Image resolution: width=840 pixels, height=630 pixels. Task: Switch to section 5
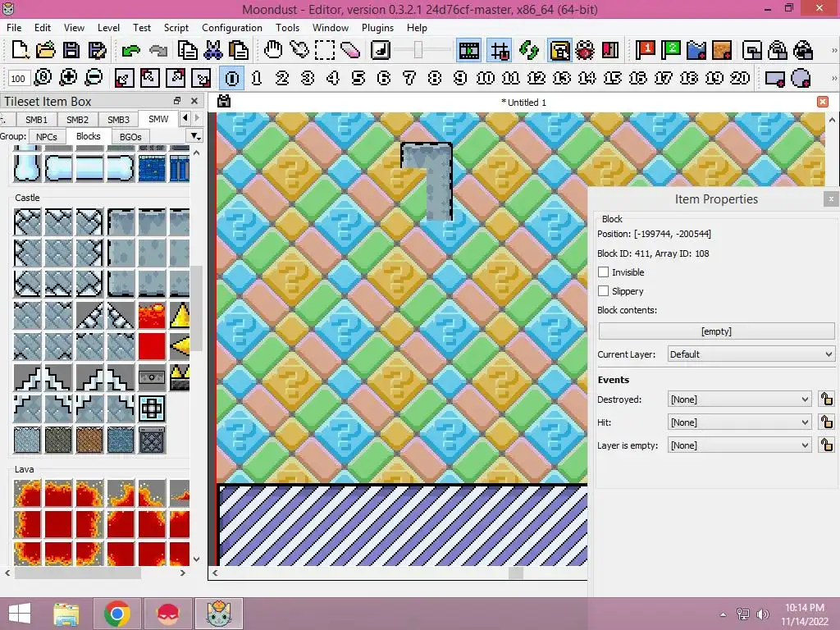coord(358,78)
